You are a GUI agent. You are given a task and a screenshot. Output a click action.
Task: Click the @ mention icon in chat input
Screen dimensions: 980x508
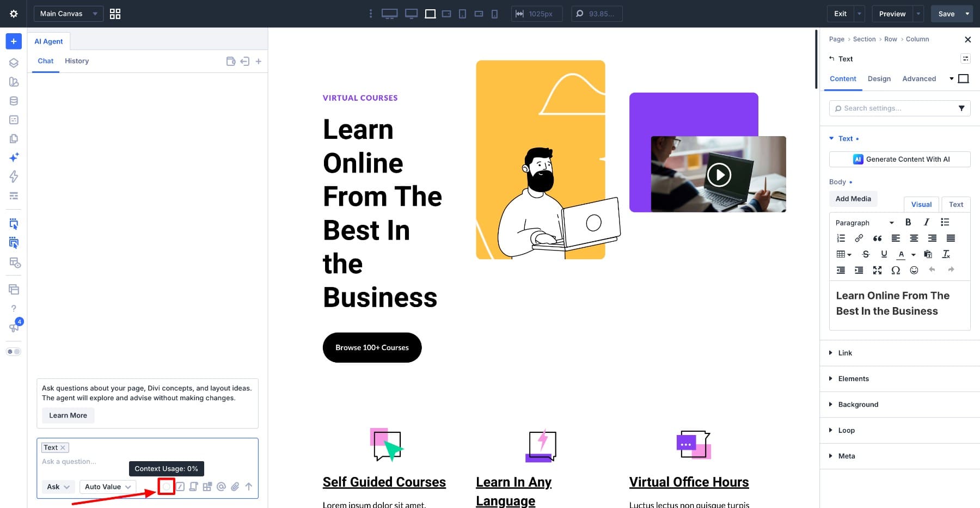click(221, 487)
